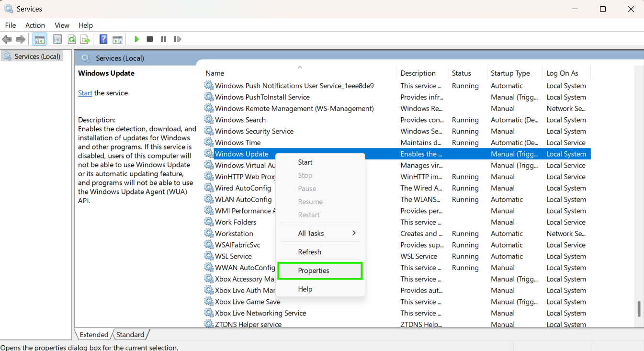Click the Export List toolbar icon

point(85,39)
